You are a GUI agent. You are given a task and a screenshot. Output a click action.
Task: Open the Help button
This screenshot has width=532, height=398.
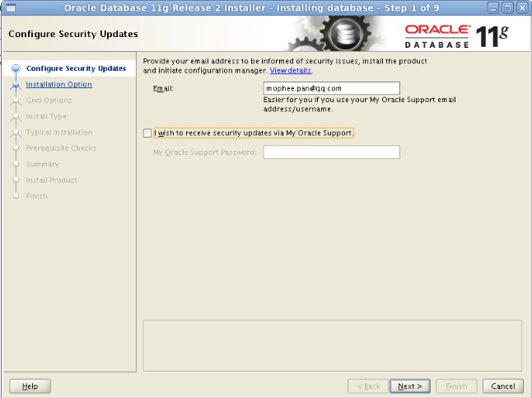click(30, 386)
